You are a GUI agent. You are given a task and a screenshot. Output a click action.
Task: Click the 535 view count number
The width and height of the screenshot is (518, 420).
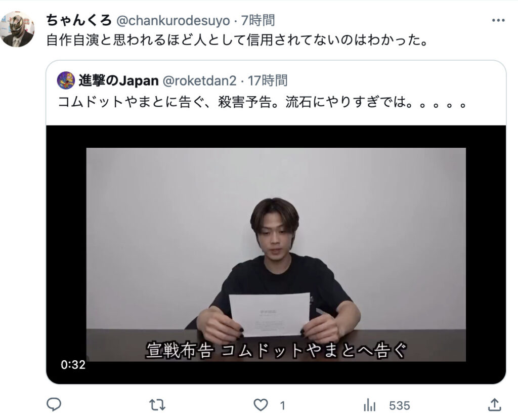[400, 405]
